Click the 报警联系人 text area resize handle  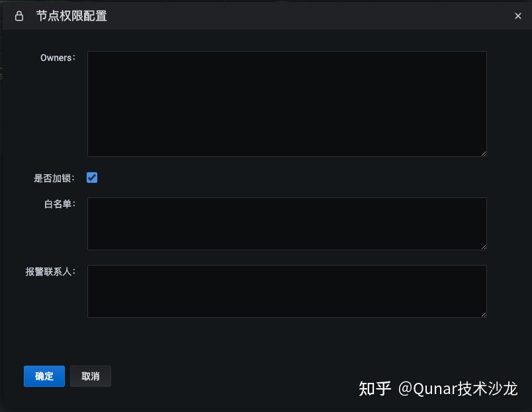click(484, 315)
